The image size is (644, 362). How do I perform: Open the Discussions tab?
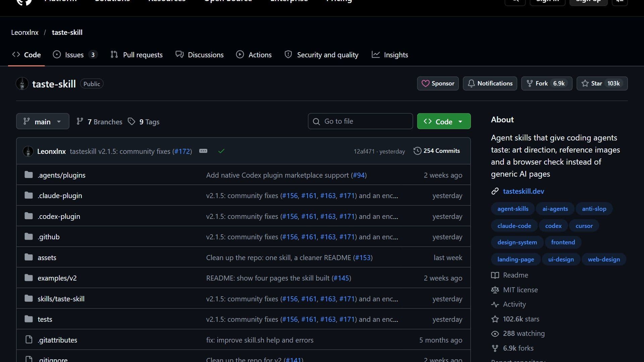click(200, 55)
